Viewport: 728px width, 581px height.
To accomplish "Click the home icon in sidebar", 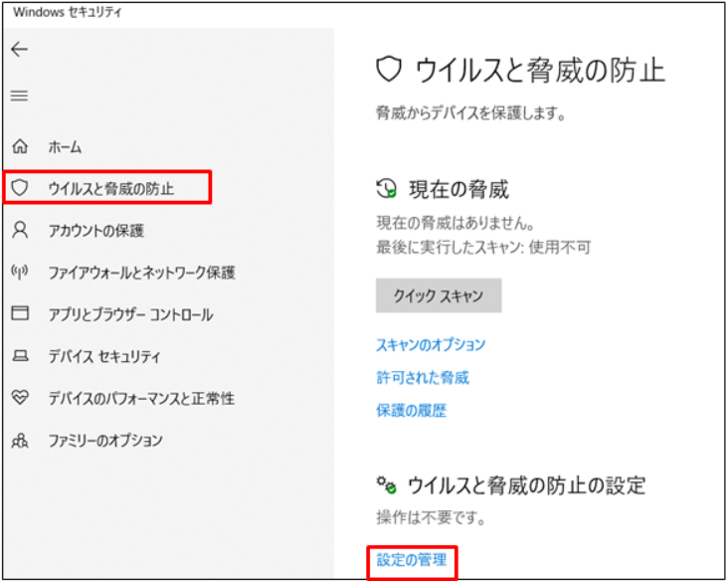I will 20,146.
